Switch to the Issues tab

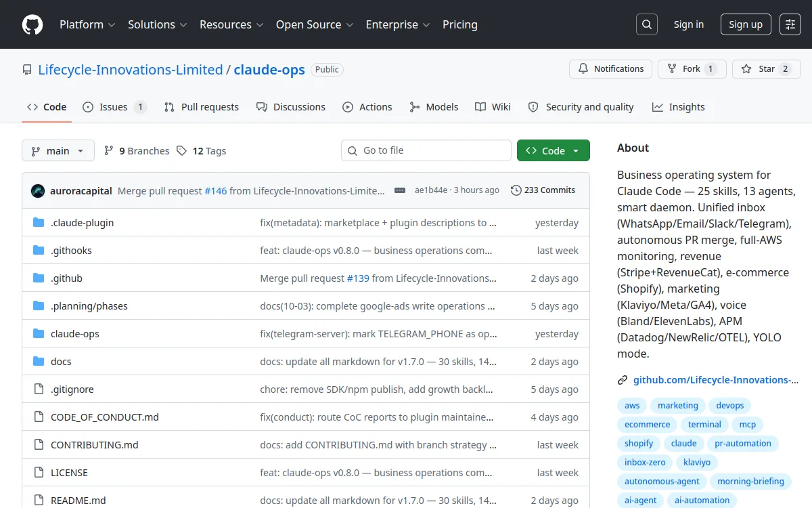[x=114, y=107]
